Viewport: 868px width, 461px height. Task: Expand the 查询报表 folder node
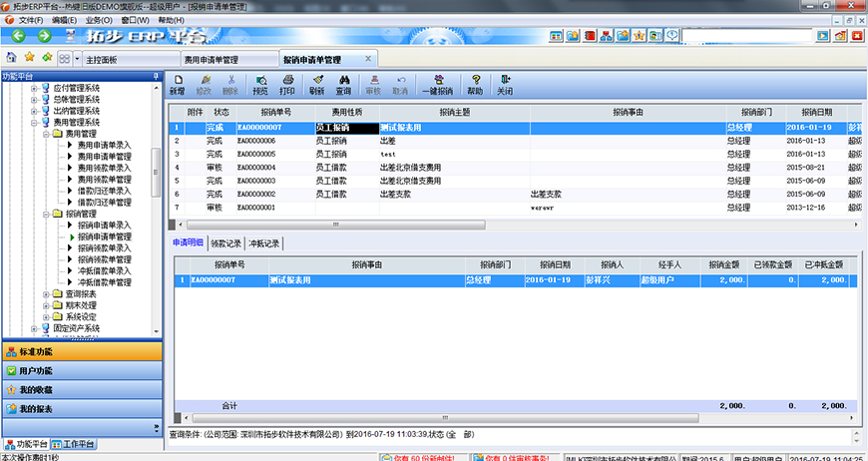[x=46, y=294]
